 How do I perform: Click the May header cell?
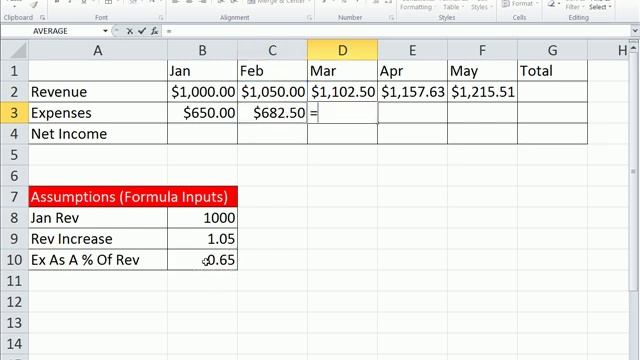[482, 71]
